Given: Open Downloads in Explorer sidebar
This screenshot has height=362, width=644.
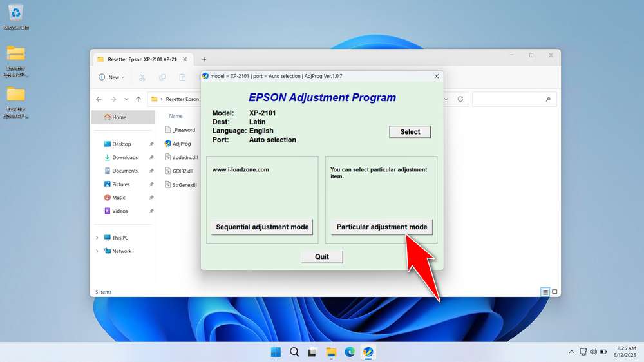Looking at the screenshot, I should (125, 157).
